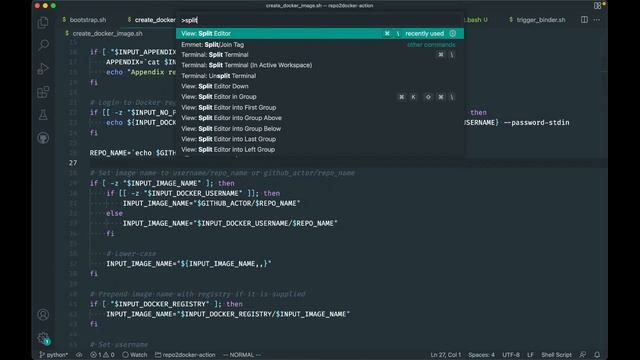640x360 pixels.
Task: Select Terminal: Unsplit Terminal command
Action: pyautogui.click(x=320, y=76)
